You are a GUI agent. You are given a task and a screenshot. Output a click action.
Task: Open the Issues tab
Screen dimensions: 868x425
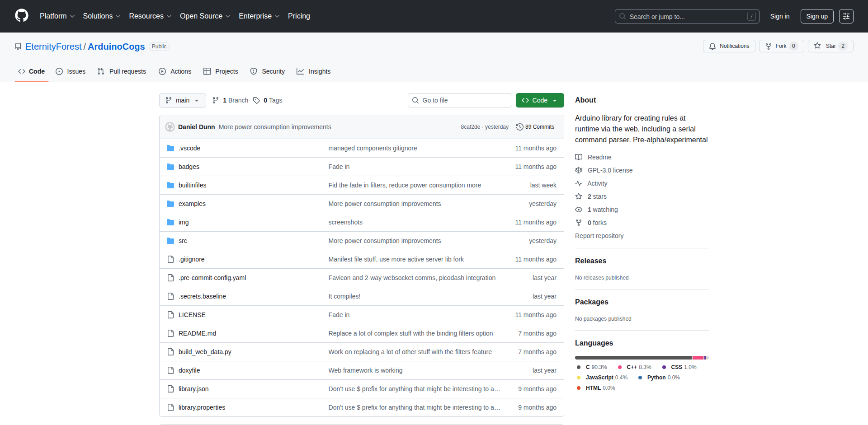click(x=71, y=71)
